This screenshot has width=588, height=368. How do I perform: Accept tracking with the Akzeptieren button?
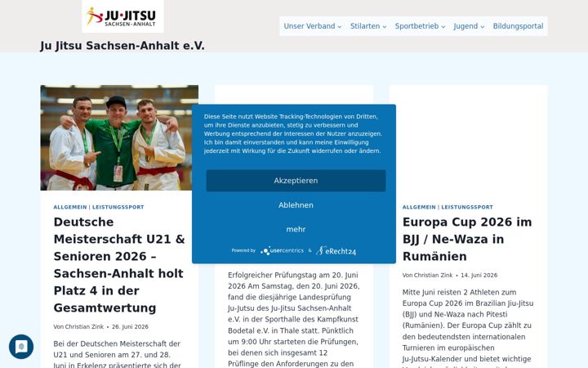[x=296, y=181]
